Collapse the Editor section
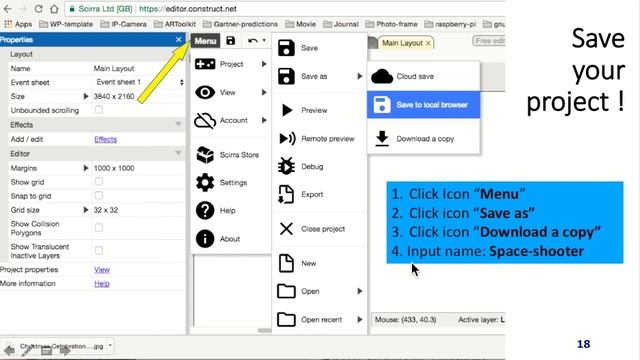The height and width of the screenshot is (360, 640). click(x=178, y=153)
